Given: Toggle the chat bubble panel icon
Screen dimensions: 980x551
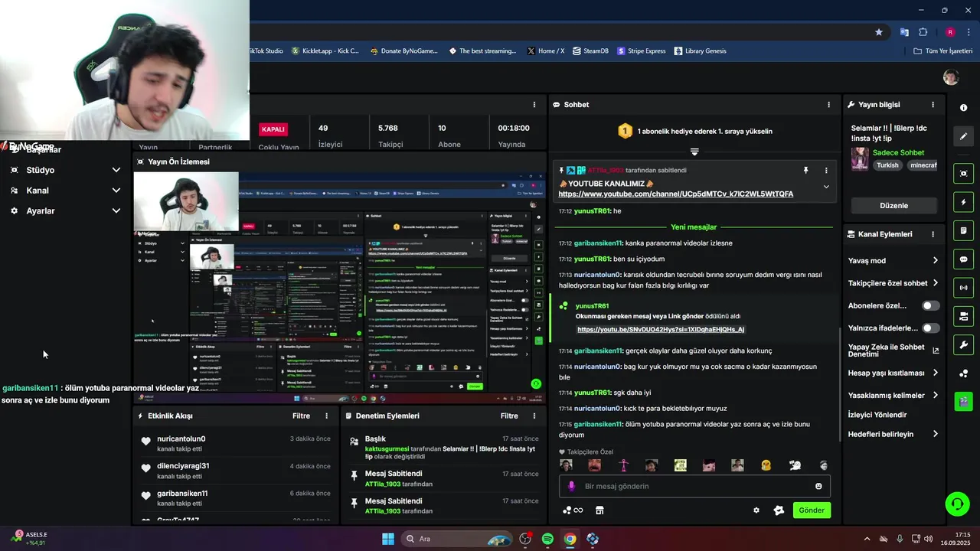Looking at the screenshot, I should coord(964,259).
